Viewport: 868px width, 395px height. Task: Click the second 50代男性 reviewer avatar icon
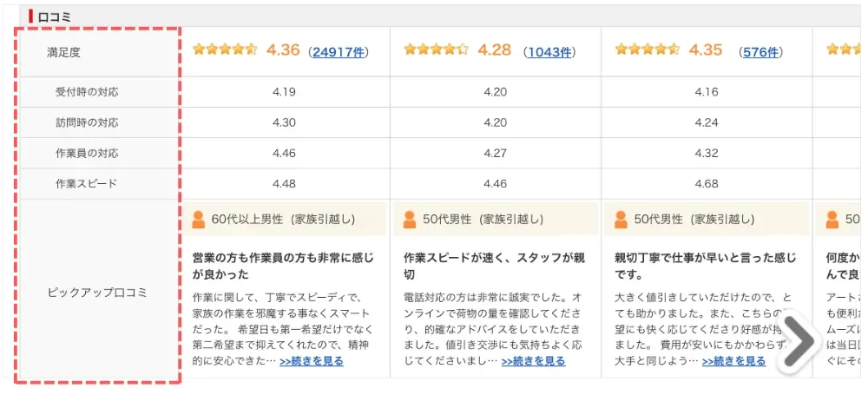[x=621, y=220]
